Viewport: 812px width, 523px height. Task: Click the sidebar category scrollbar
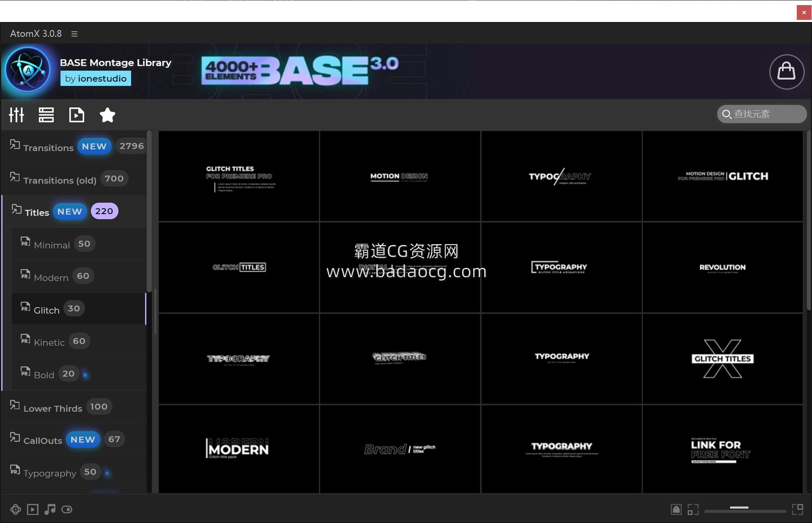tap(149, 212)
